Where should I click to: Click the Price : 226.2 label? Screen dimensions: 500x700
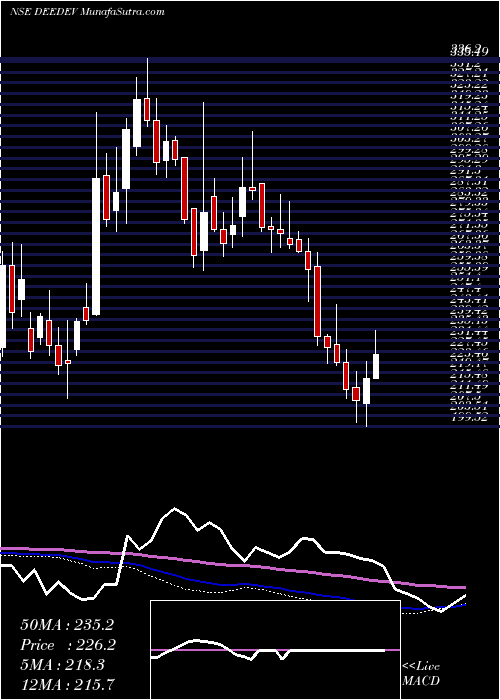(x=68, y=645)
